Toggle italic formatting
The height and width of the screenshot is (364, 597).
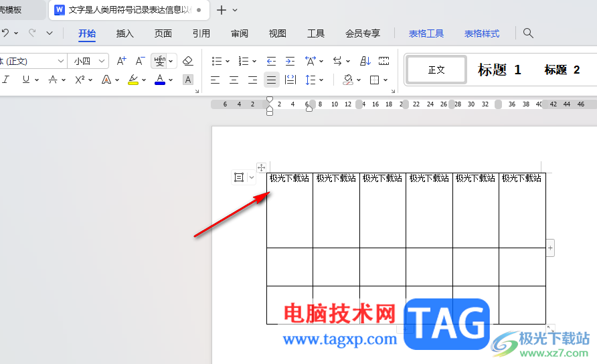coord(6,80)
